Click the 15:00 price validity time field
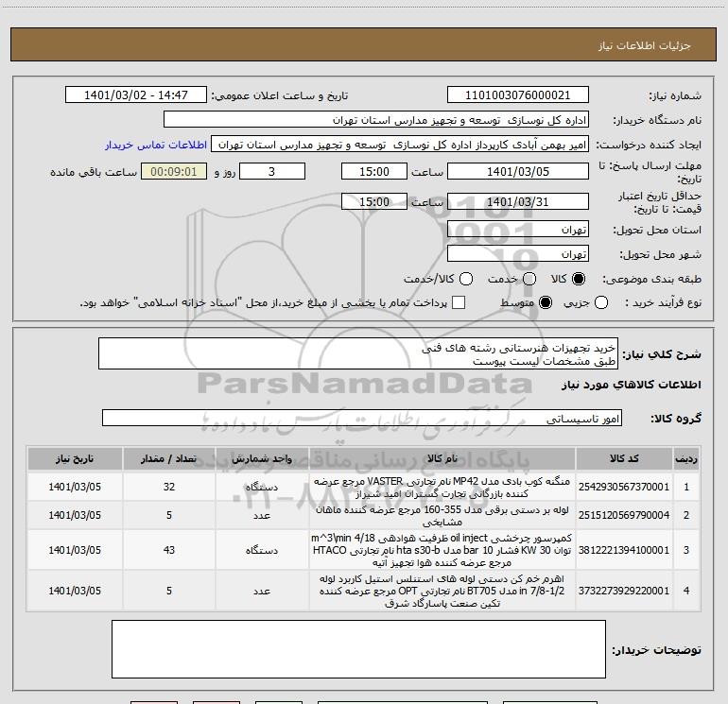 click(x=374, y=201)
